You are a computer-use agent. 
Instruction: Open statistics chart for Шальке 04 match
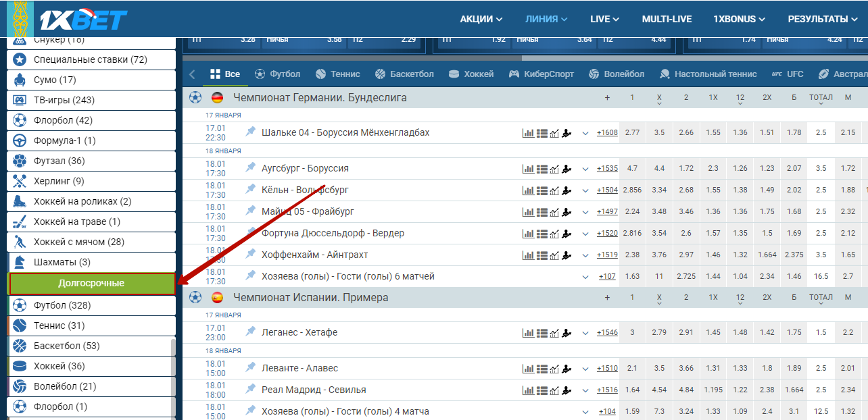[x=528, y=133]
